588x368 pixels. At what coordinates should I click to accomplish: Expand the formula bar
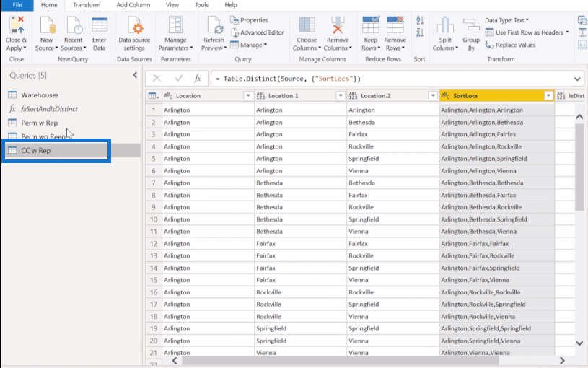577,79
